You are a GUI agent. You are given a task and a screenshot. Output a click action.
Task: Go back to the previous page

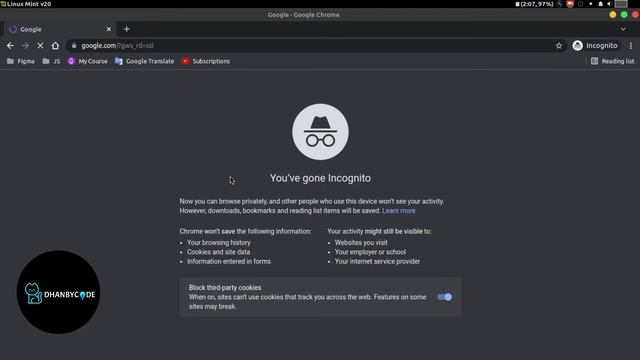(10, 46)
